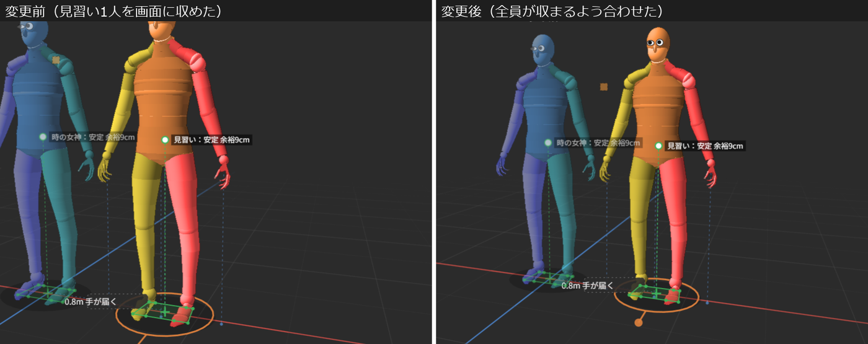This screenshot has height=344, width=868.
Task: Click the 時の女神 balance marker circle in 変更後 view
Action: tap(548, 143)
